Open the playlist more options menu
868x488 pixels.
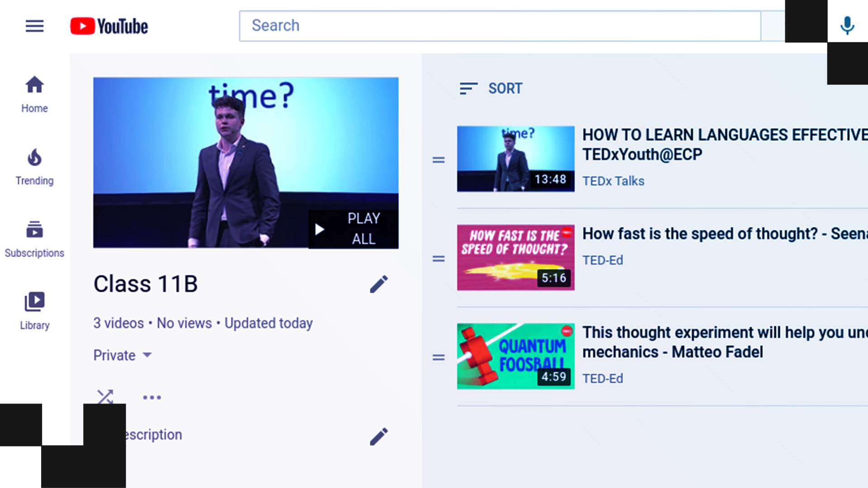[152, 397]
